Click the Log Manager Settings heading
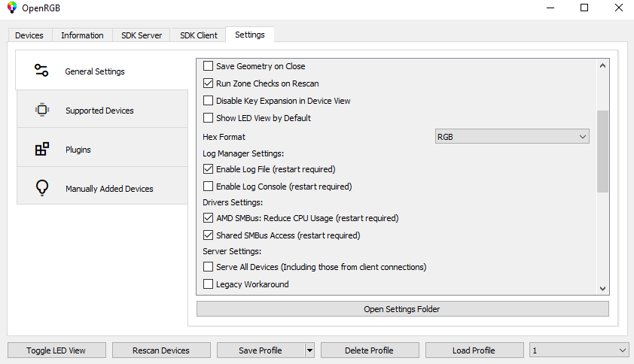Viewport: 634px width, 364px height. click(x=243, y=153)
